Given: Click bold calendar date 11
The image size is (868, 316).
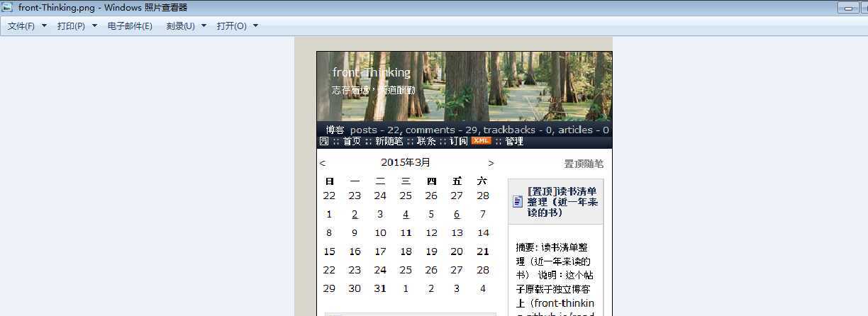Looking at the screenshot, I should click(406, 232).
